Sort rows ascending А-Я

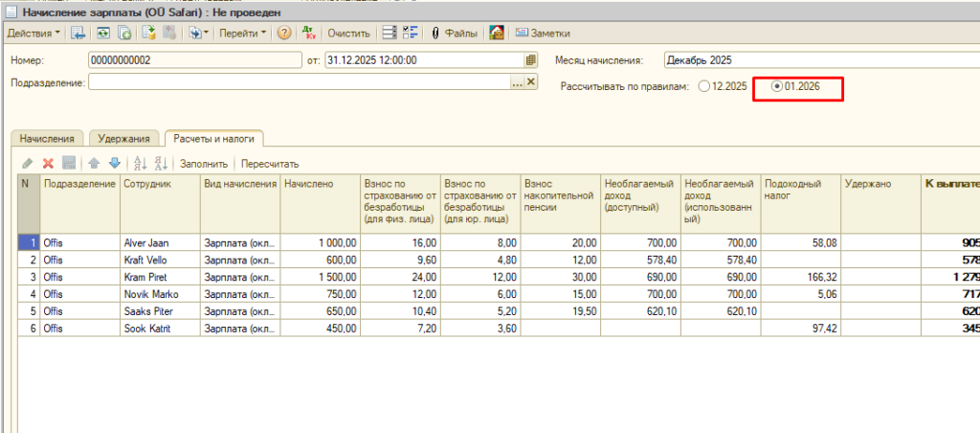pyautogui.click(x=141, y=164)
